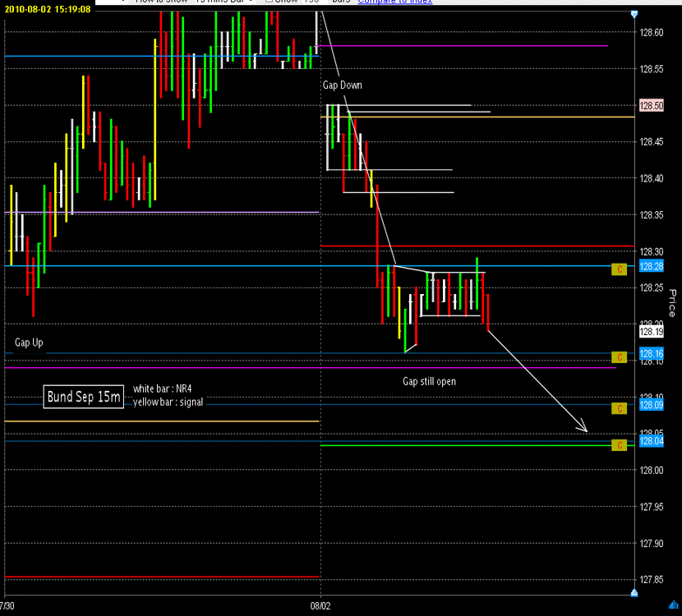Click the 128.55 price axis label

[x=651, y=69]
